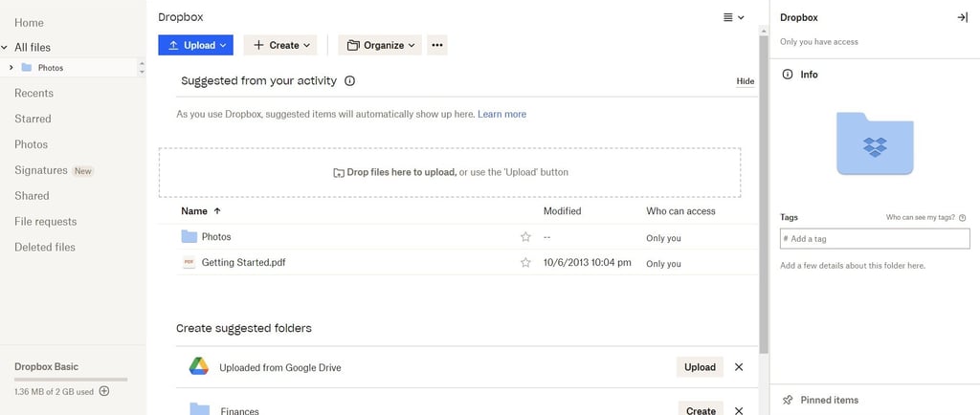The width and height of the screenshot is (980, 415).
Task: Click the info icon beside Suggested from your activity
Action: [x=350, y=80]
